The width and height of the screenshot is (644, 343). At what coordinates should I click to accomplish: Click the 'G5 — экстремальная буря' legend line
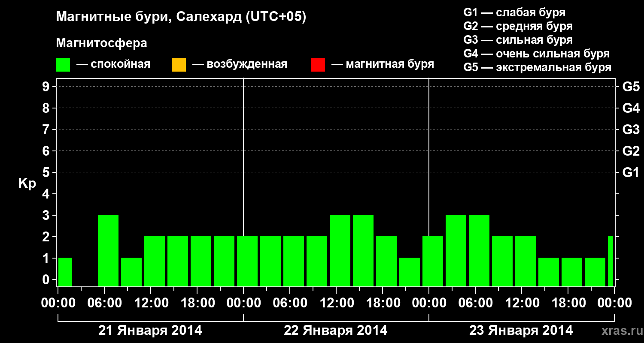[538, 67]
